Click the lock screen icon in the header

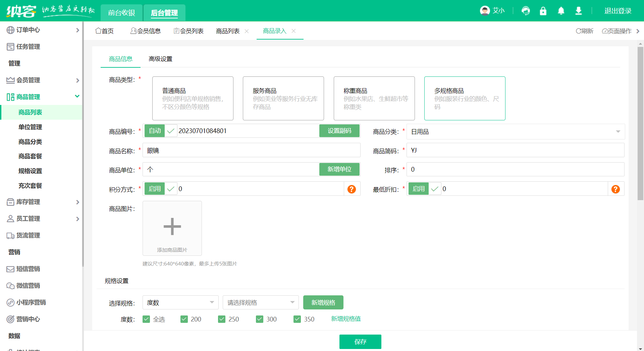coord(543,11)
